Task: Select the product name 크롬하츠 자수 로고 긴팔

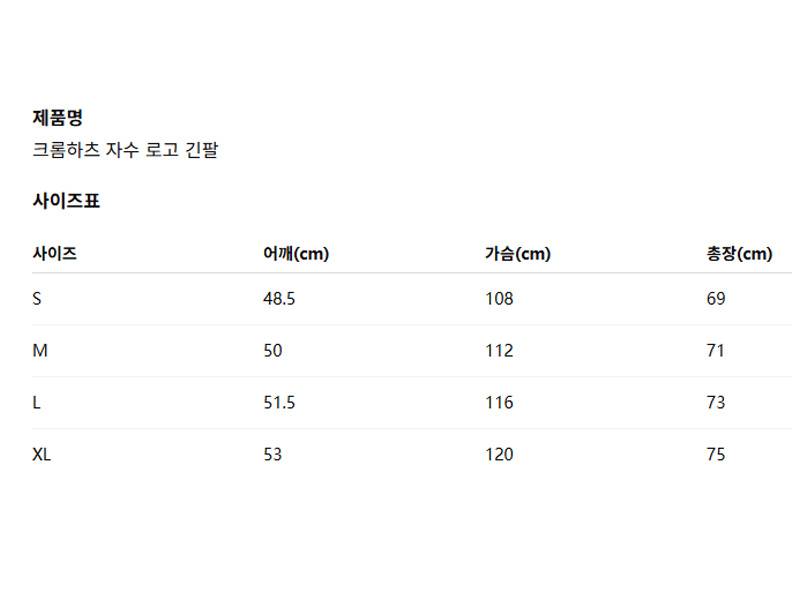Action: coord(125,151)
